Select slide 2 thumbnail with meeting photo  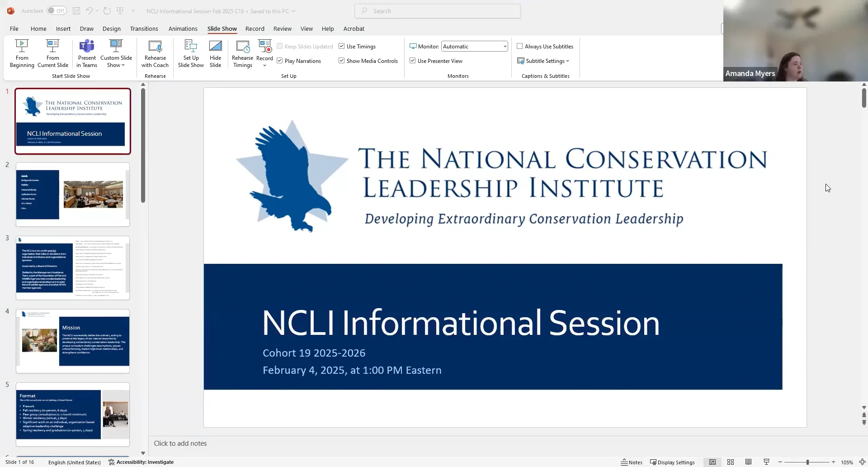[x=73, y=195]
